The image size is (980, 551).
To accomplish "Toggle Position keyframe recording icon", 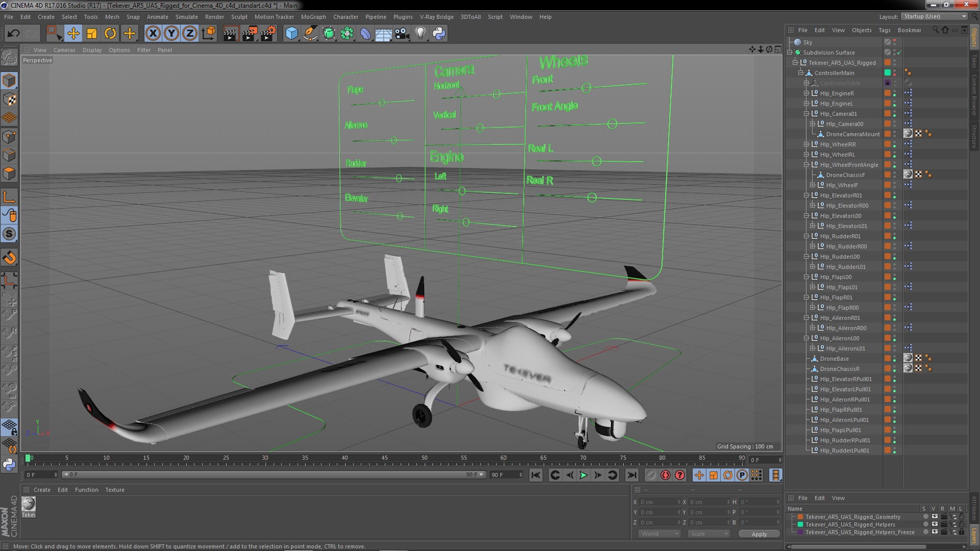I will tap(699, 475).
